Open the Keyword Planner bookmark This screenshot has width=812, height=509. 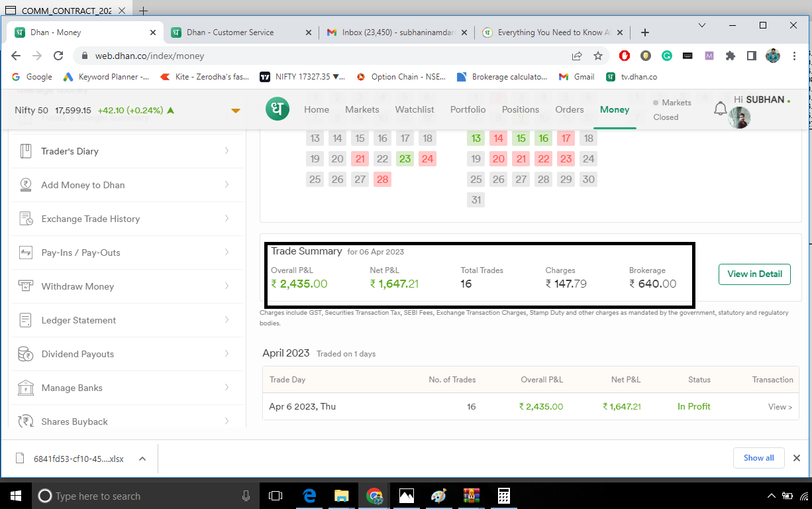pyautogui.click(x=106, y=77)
